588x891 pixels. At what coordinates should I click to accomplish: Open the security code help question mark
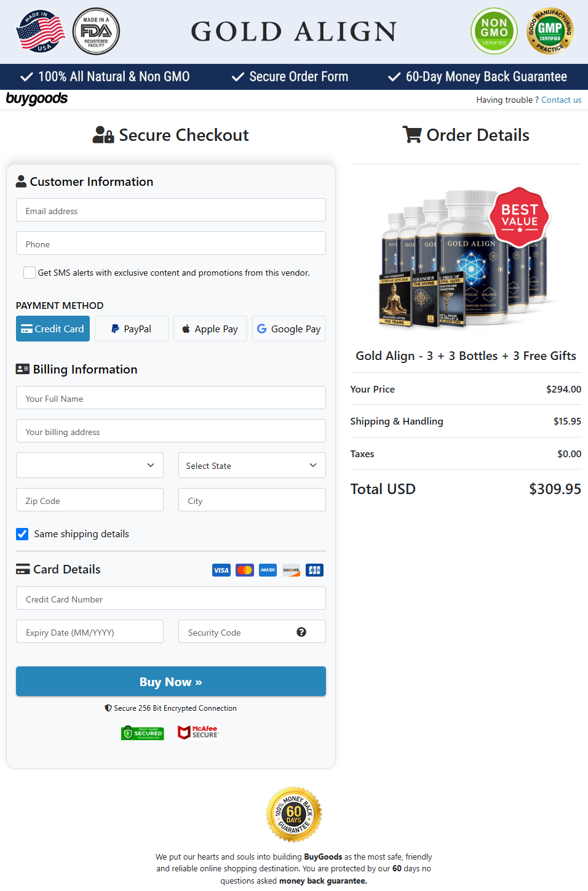[301, 632]
